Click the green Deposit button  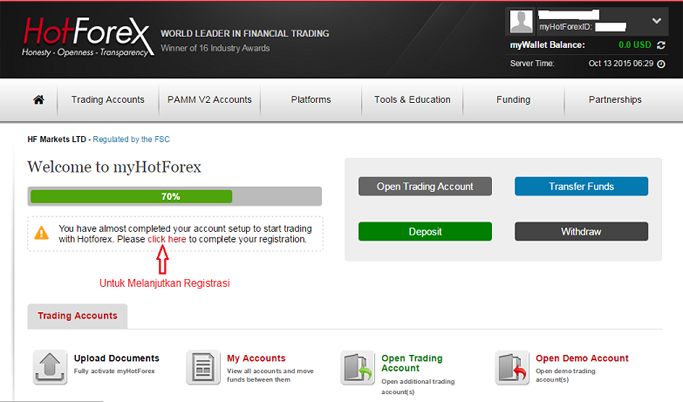[x=425, y=232]
